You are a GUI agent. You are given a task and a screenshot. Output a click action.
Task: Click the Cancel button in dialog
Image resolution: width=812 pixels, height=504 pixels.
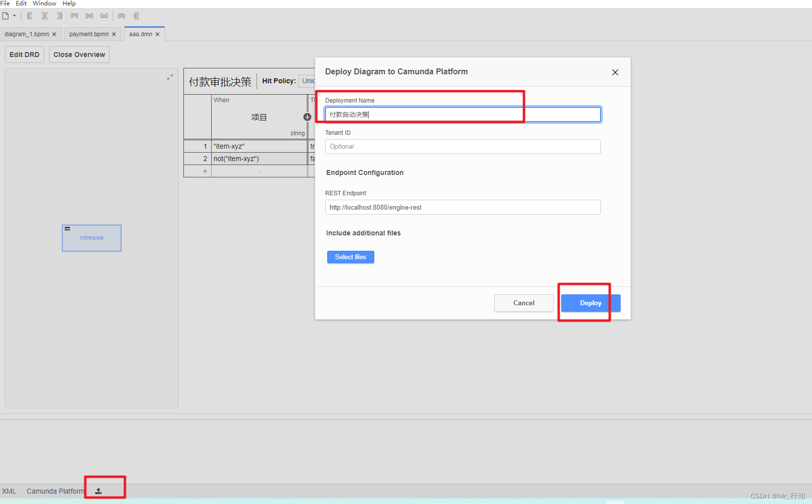(x=524, y=303)
